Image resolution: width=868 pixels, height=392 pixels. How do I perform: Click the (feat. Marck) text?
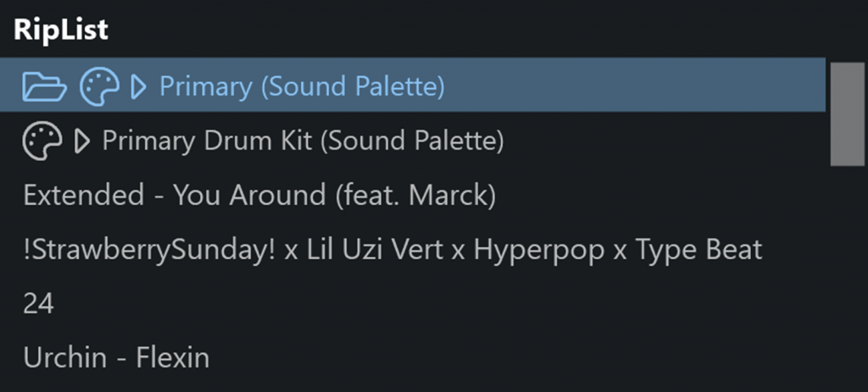click(415, 196)
